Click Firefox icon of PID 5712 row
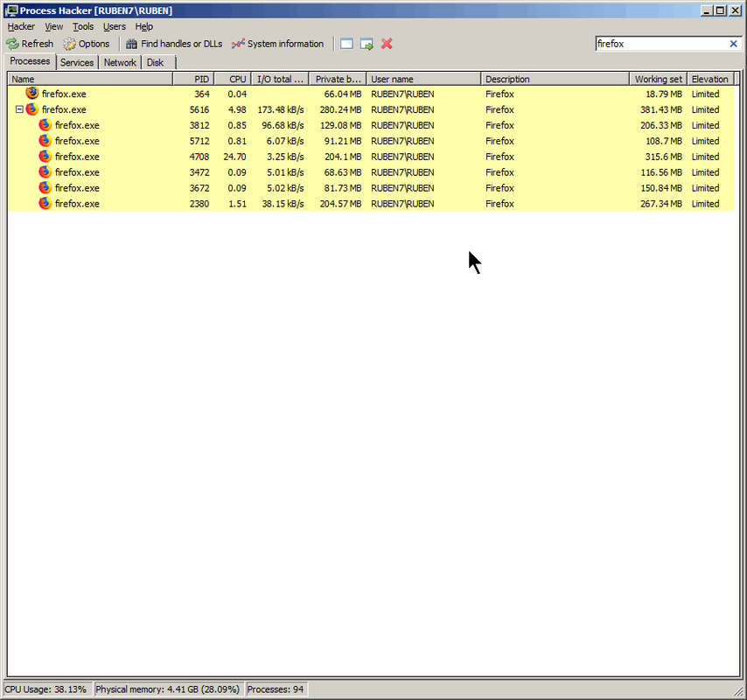The height and width of the screenshot is (700, 747). [x=45, y=141]
